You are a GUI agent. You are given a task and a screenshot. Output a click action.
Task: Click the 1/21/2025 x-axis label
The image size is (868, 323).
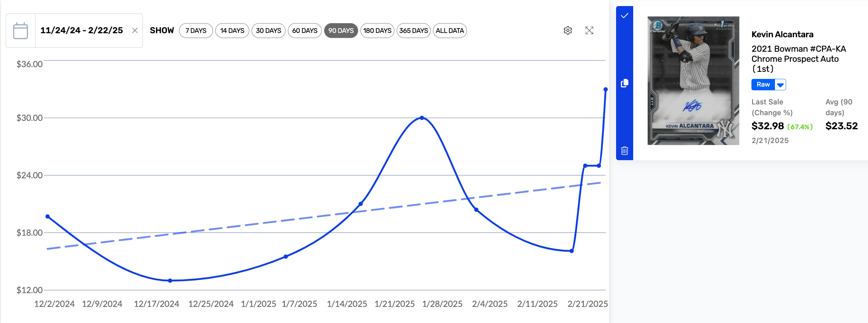[x=395, y=304]
